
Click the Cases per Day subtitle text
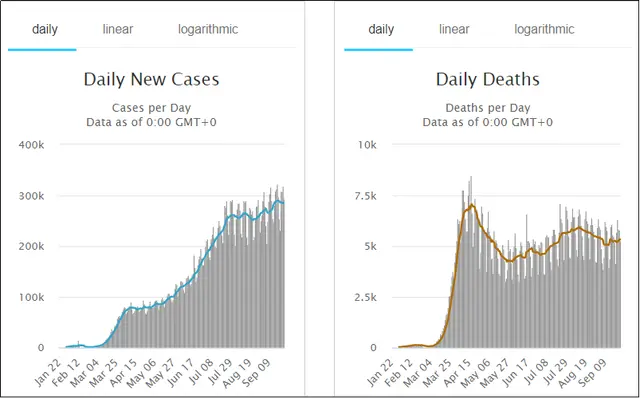tap(151, 108)
